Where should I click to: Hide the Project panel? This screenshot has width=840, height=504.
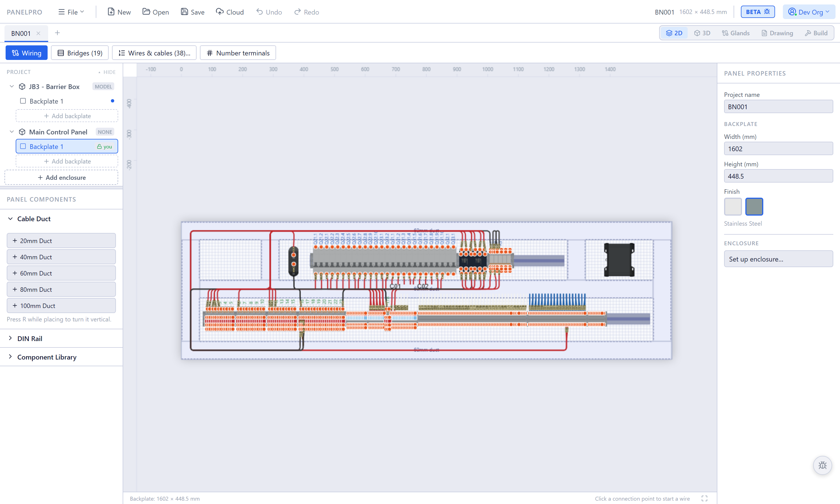tap(107, 72)
